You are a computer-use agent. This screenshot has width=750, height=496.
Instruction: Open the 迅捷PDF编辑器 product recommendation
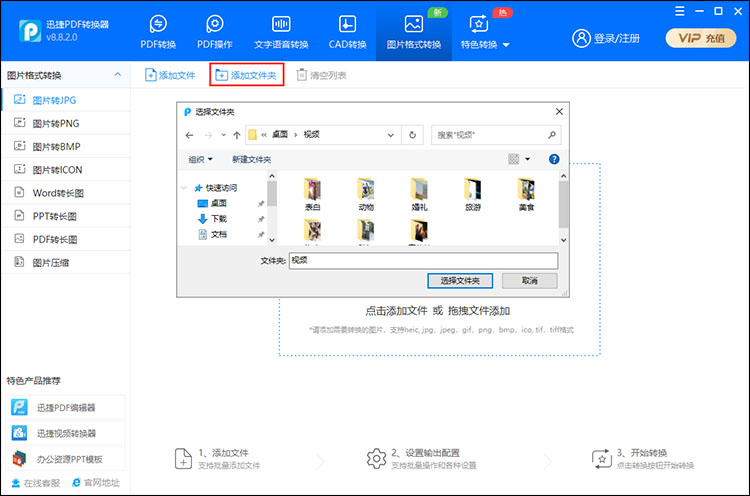coord(66,408)
